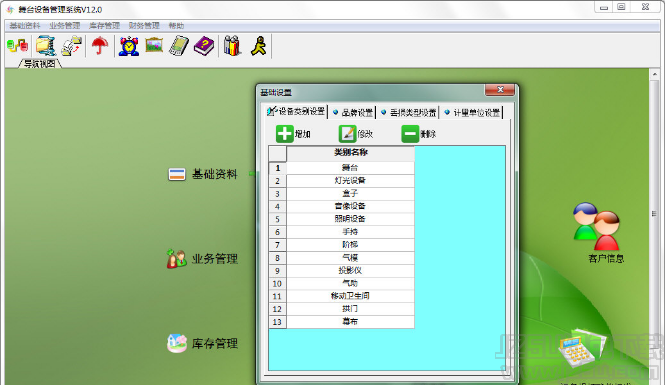Click the people bar-chart toolbar icon
Screen dimensions: 665x385
[232, 46]
